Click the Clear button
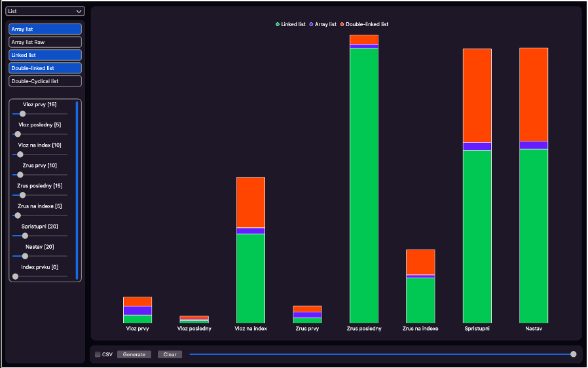This screenshot has height=368, width=588. [x=170, y=354]
